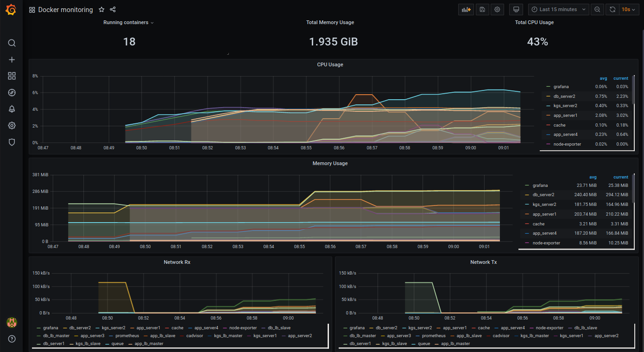The width and height of the screenshot is (644, 352).
Task: Click the 43% total CPU value
Action: (537, 42)
